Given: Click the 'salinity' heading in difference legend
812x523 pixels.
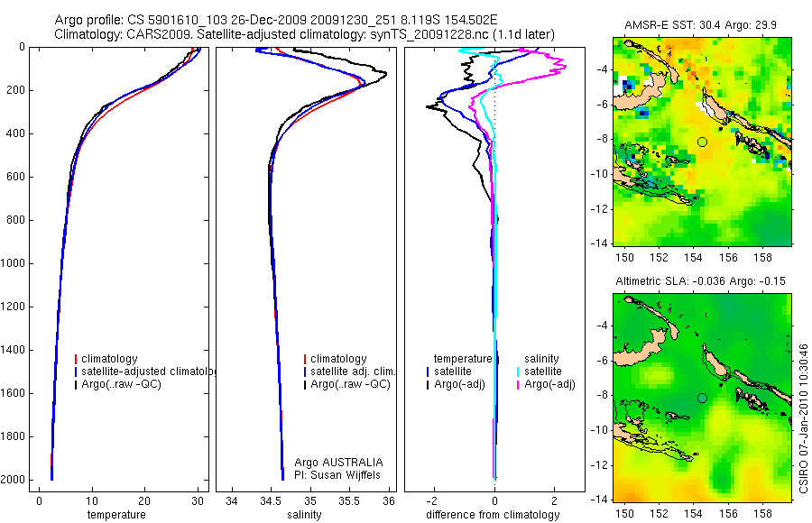Looking at the screenshot, I should (541, 359).
